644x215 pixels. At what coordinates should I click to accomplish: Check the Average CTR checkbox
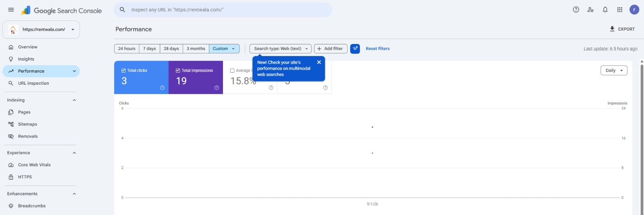click(x=232, y=71)
